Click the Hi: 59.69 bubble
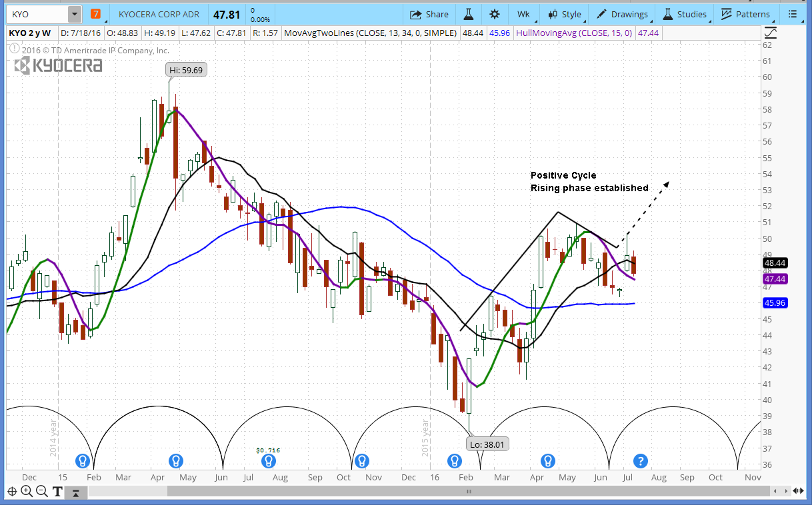The width and height of the screenshot is (812, 505). coord(185,69)
